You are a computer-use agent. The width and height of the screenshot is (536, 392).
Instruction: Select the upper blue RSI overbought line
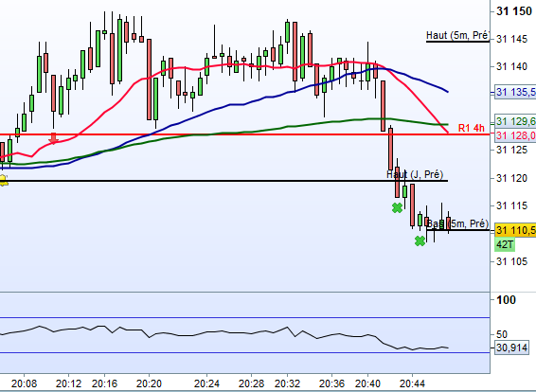coord(244,318)
